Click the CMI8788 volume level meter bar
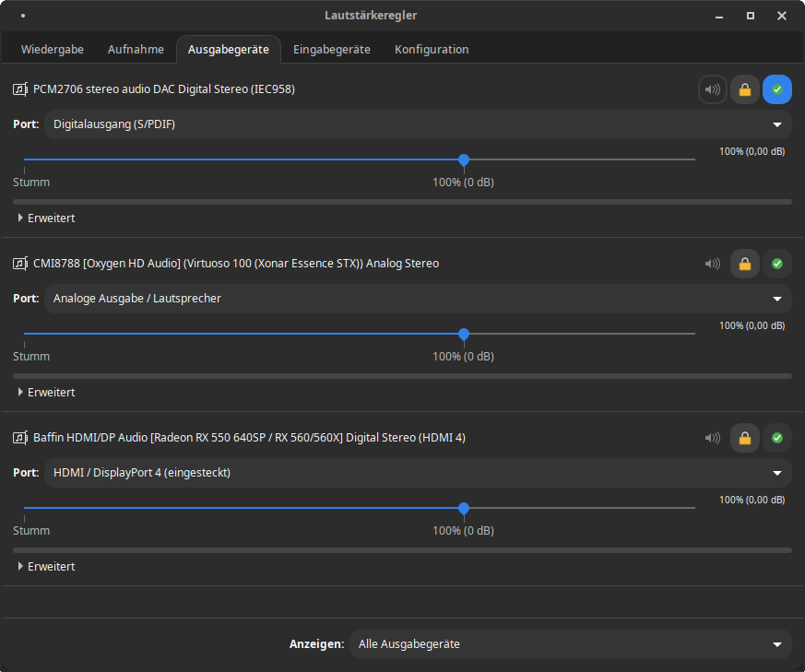This screenshot has width=805, height=672. coord(402,376)
